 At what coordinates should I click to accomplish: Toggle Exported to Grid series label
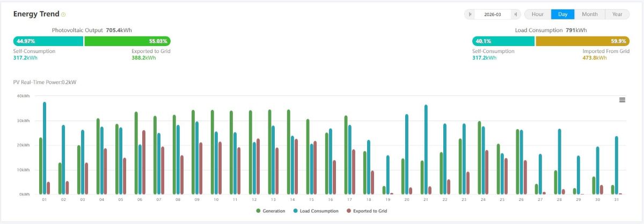pyautogui.click(x=370, y=211)
